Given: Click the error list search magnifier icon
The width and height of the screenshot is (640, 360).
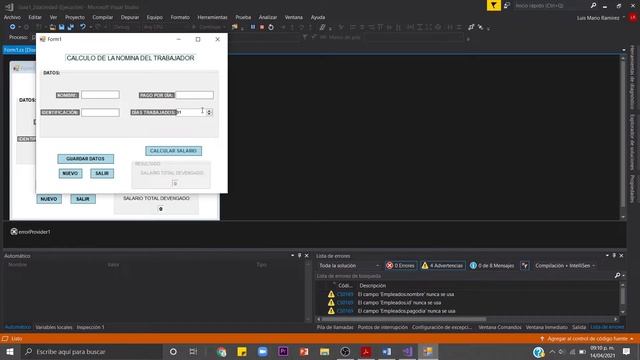Looking at the screenshot, I should point(617,276).
